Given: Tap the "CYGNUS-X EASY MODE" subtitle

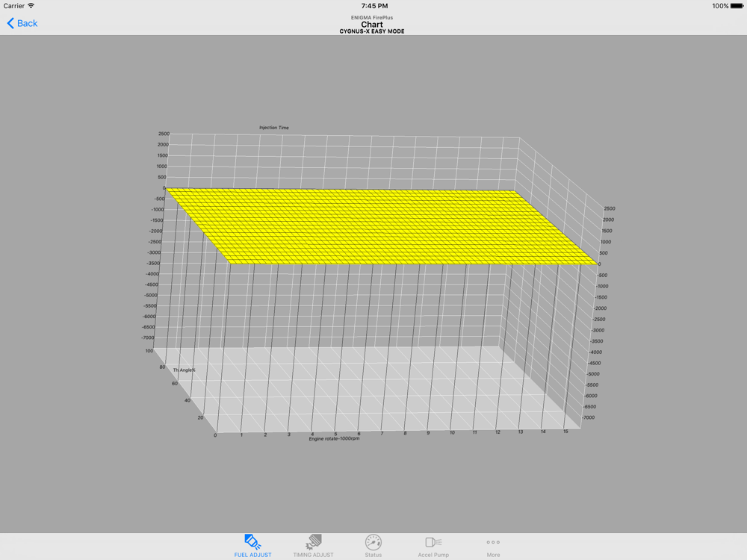Looking at the screenshot, I should click(372, 32).
